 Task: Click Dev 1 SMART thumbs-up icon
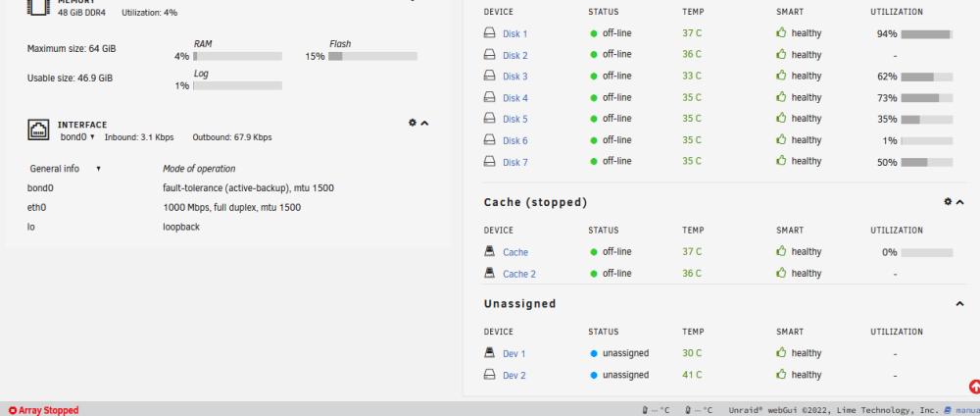(x=781, y=352)
